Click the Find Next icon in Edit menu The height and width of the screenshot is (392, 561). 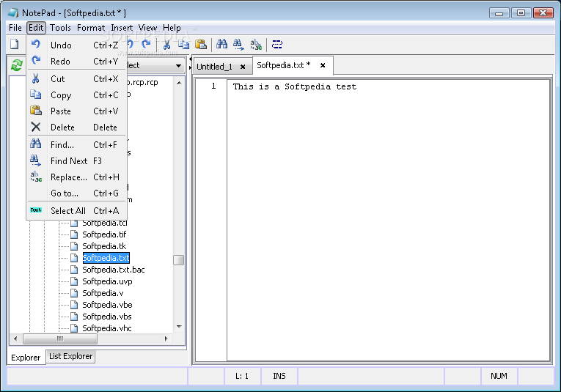pyautogui.click(x=36, y=160)
